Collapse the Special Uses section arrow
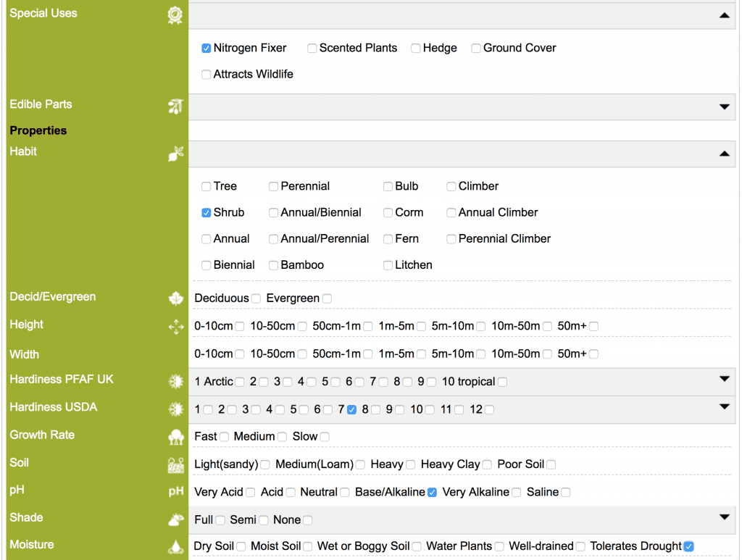 pyautogui.click(x=724, y=15)
